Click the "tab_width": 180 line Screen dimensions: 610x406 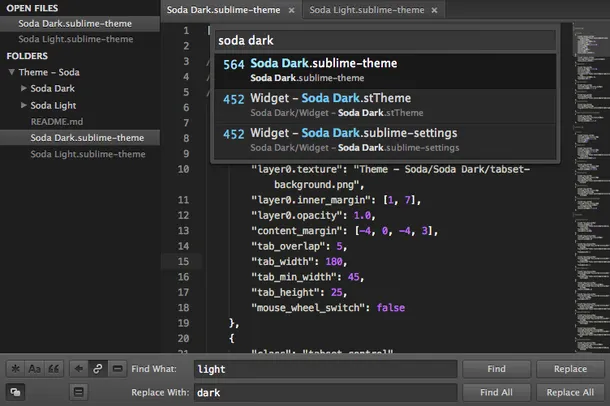[299, 261]
